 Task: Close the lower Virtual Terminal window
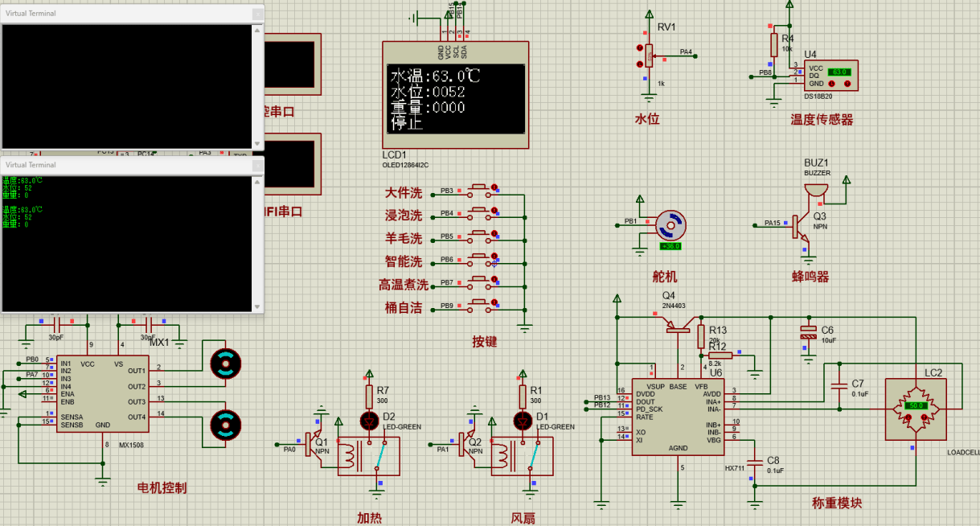(256, 165)
